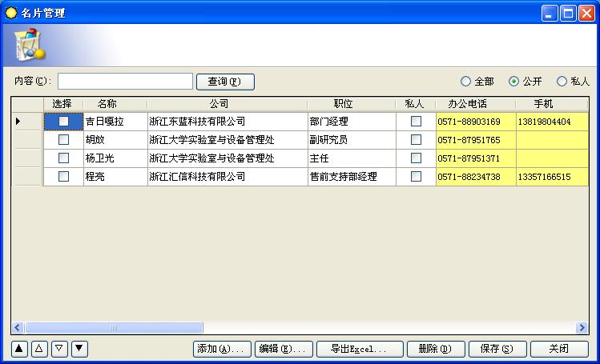Click the horizontal scrollbar thumb
The width and height of the screenshot is (600, 364).
pos(114,327)
